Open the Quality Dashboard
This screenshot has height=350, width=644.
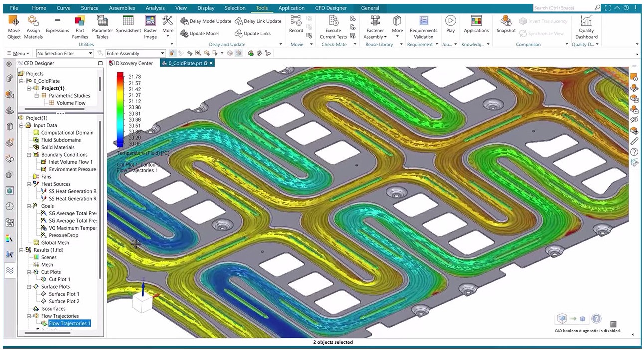[586, 21]
